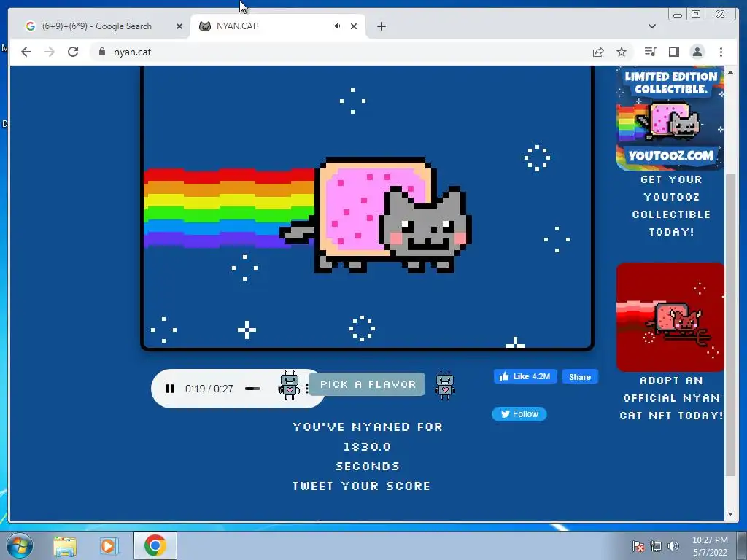Image resolution: width=747 pixels, height=560 pixels.
Task: Open the Pick a Flavor menu
Action: click(367, 384)
